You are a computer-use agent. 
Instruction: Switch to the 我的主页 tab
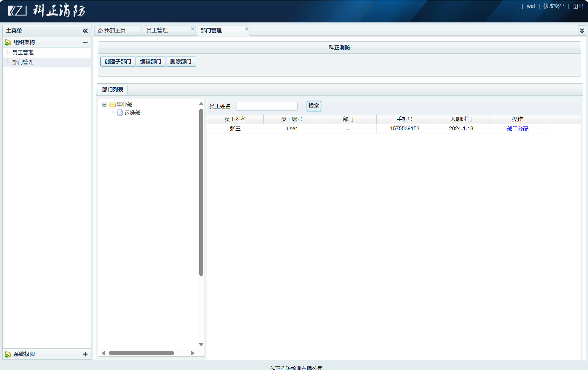pos(115,30)
